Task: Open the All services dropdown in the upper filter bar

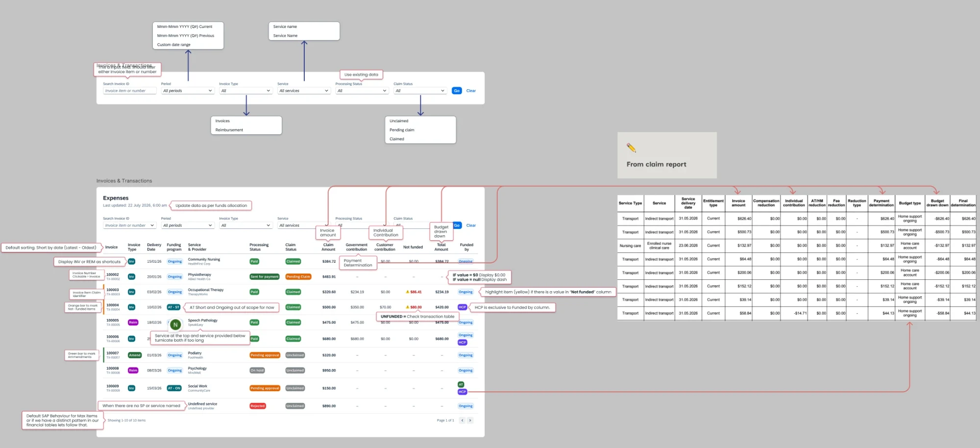Action: coord(304,91)
